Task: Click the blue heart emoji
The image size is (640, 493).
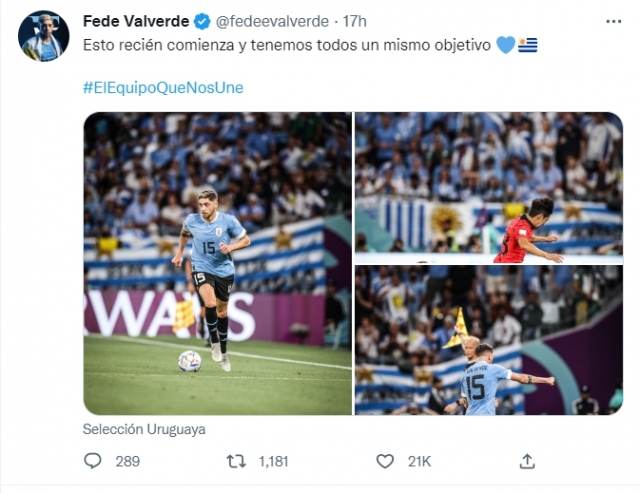Action: point(506,45)
